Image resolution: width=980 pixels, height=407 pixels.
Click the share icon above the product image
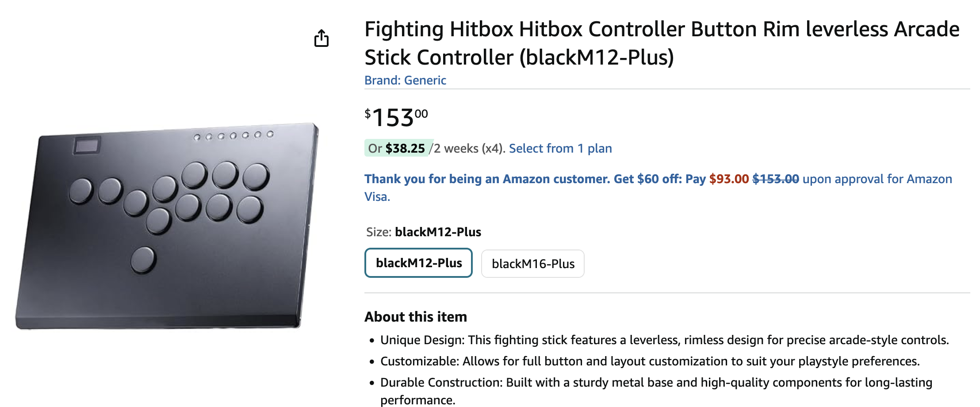[322, 38]
